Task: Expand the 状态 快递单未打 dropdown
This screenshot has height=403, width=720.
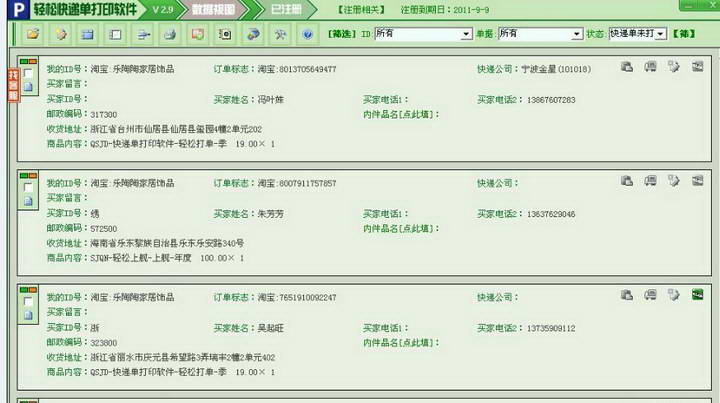Action: [660, 34]
